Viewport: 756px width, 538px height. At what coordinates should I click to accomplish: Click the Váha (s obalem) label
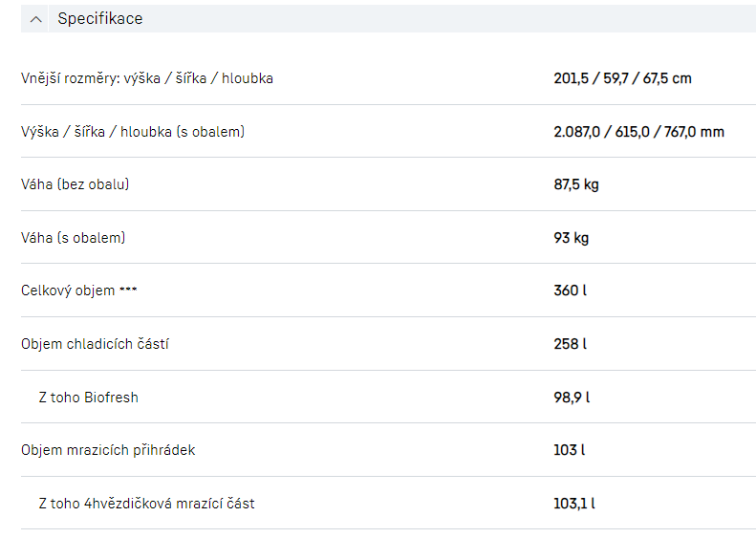coord(73,238)
